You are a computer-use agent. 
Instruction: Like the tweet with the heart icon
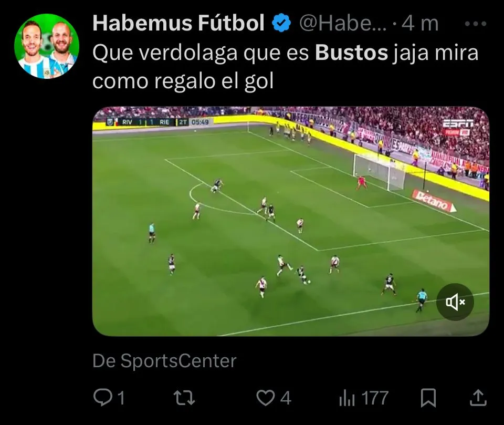(x=266, y=398)
